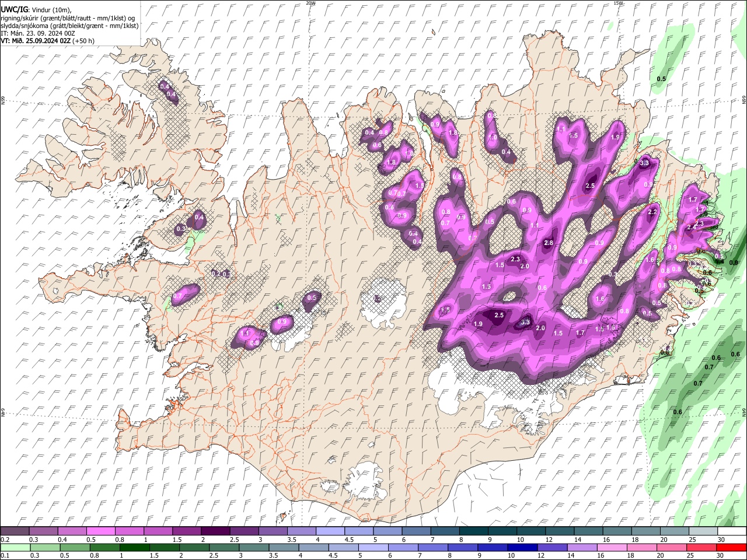Viewport: 747px width, 560px height.
Task: Select the "slydda/snjókoma" legend description line
Action: [x=70, y=26]
